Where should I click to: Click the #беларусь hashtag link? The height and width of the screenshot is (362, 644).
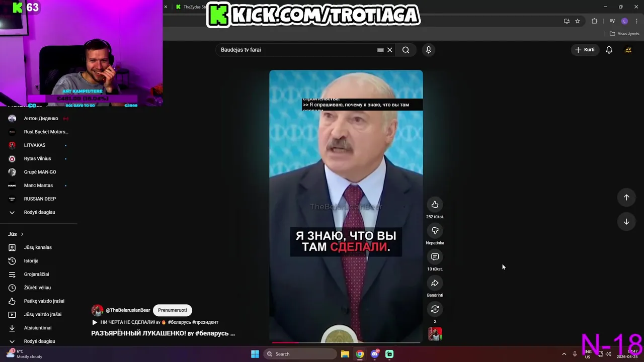[x=179, y=322]
